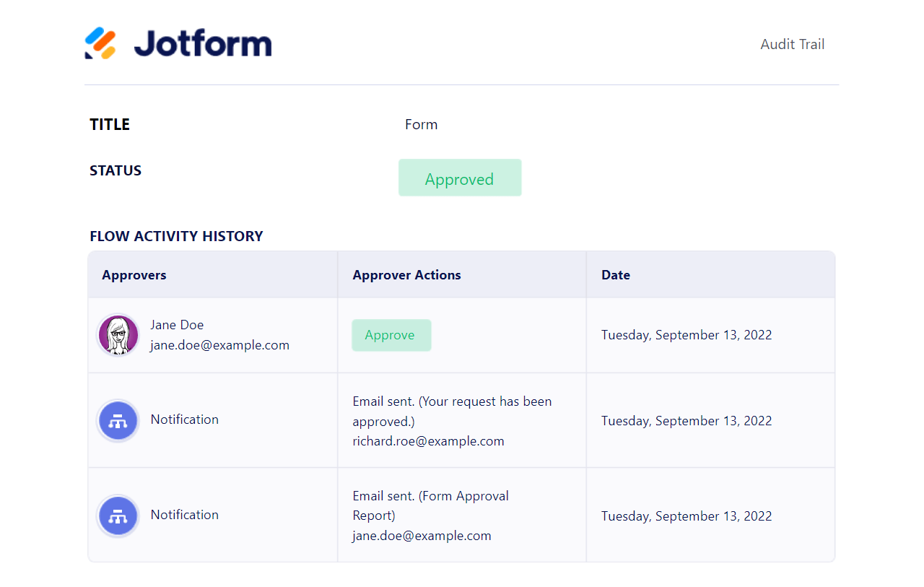Select the Date column header
Image resolution: width=924 pixels, height=587 pixels.
pyautogui.click(x=616, y=275)
